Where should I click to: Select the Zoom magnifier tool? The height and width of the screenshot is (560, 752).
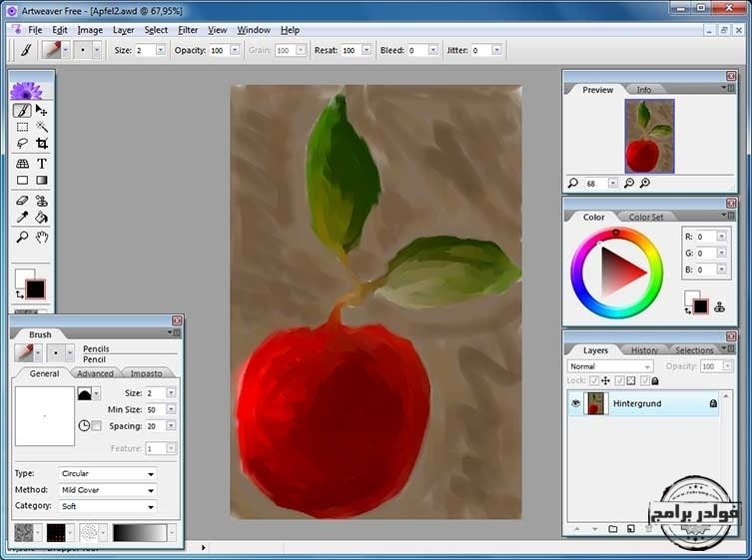tap(22, 237)
